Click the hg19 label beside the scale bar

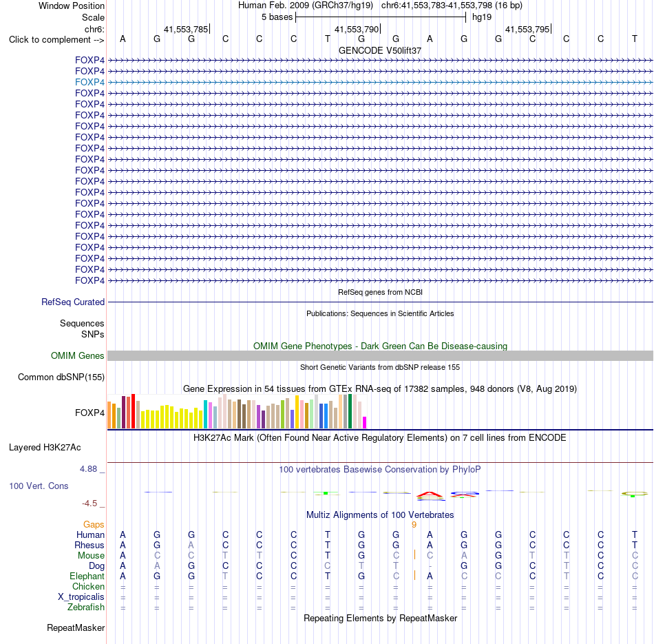(x=482, y=17)
